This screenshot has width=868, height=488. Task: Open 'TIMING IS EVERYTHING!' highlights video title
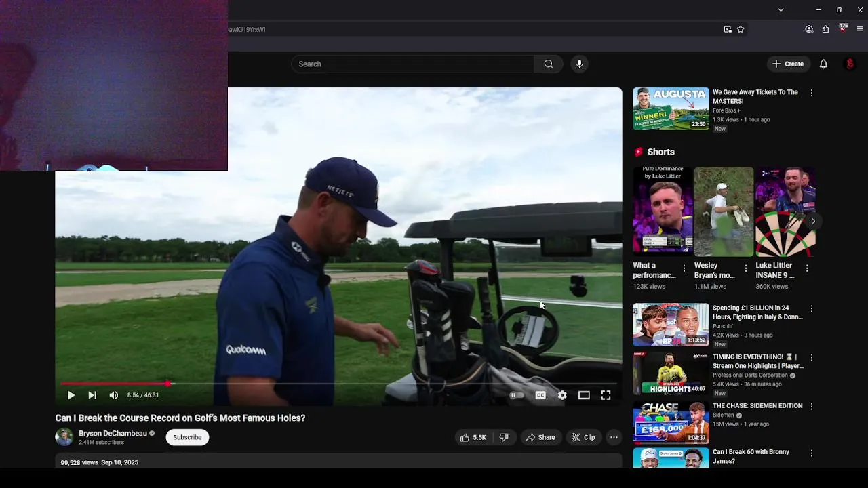758,361
